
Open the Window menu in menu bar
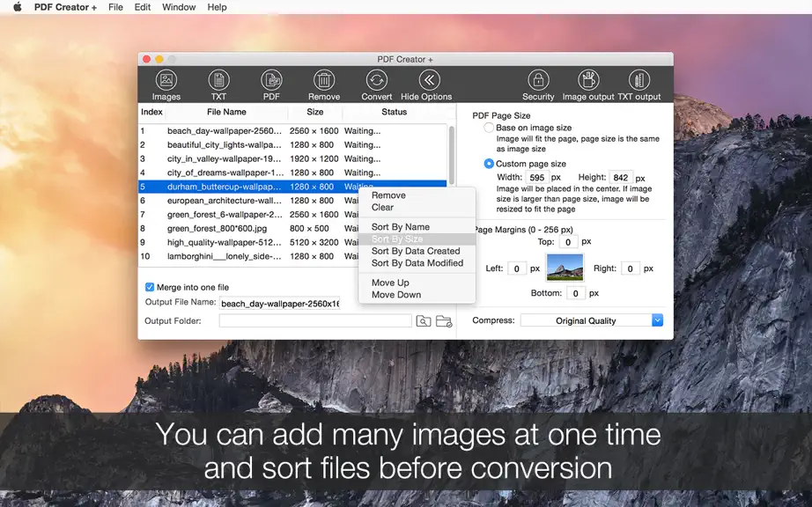coord(179,7)
